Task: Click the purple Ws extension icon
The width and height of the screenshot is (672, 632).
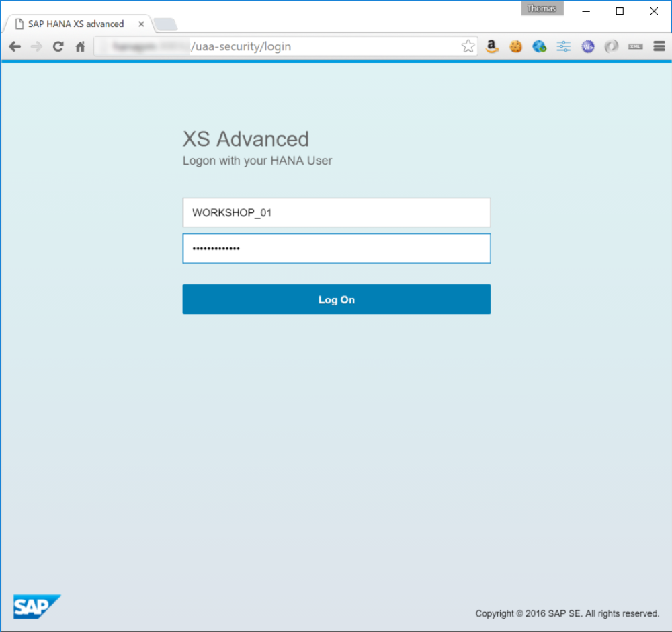Action: point(587,46)
